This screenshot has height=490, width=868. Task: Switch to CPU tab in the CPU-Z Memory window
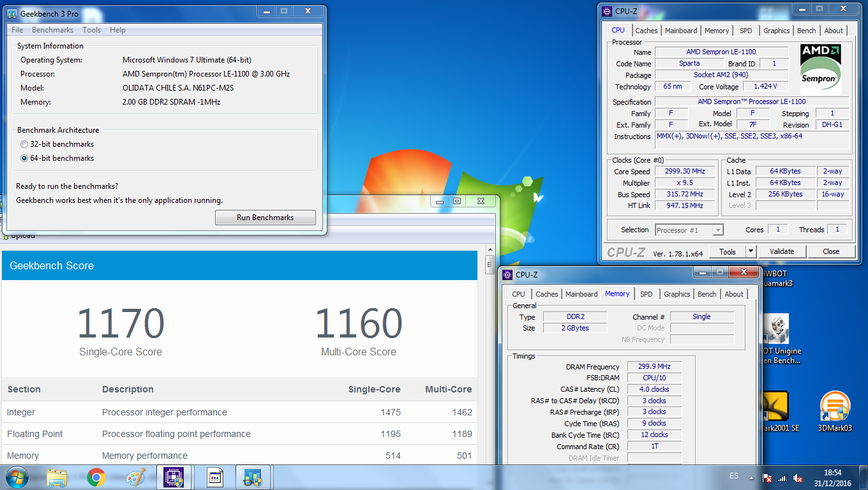(x=518, y=294)
